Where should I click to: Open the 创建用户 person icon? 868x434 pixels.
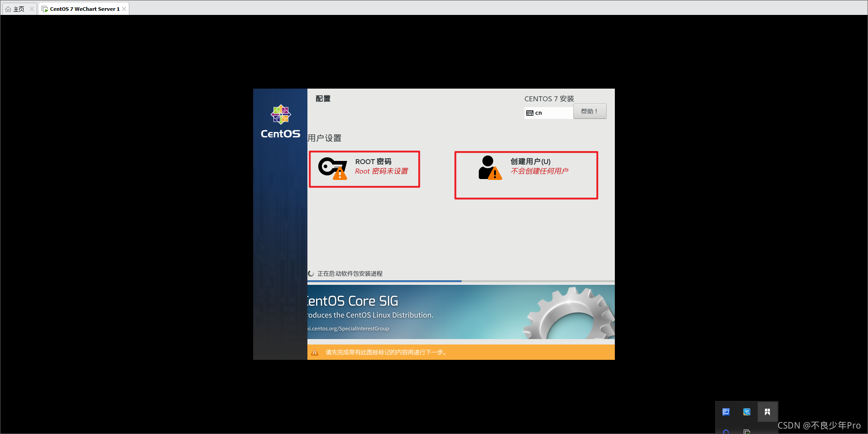coord(490,168)
